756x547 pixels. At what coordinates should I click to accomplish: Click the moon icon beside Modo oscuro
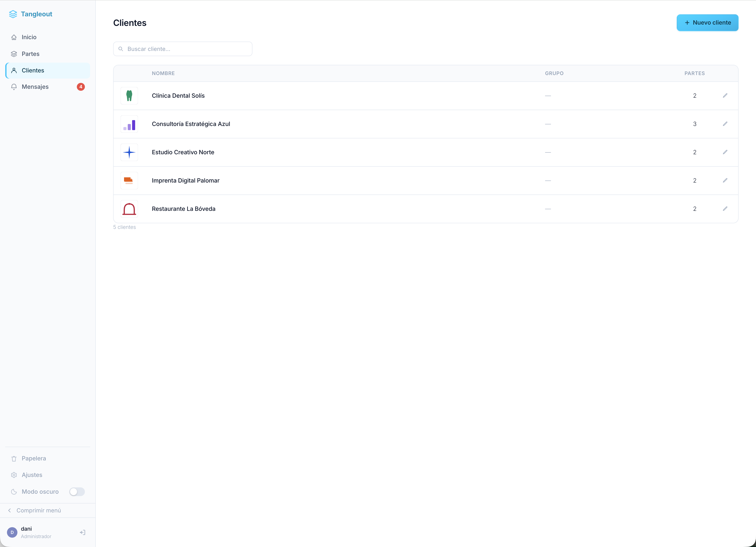[14, 492]
